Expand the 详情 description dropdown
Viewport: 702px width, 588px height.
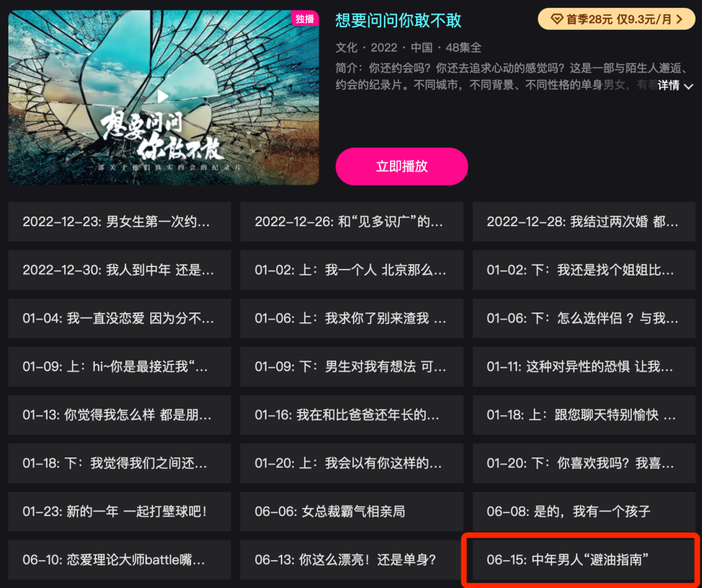[675, 85]
